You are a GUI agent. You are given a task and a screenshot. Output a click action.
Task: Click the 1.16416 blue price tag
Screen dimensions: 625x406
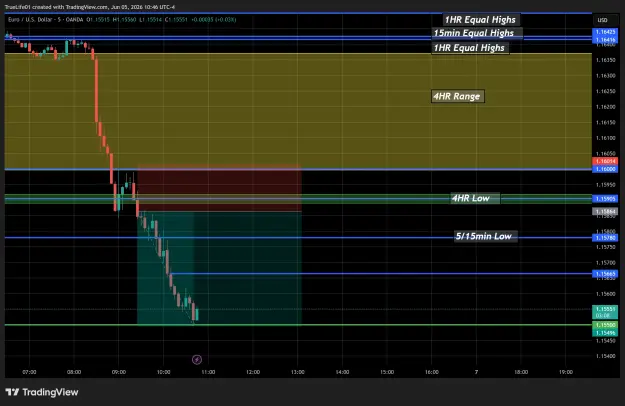[605, 39]
